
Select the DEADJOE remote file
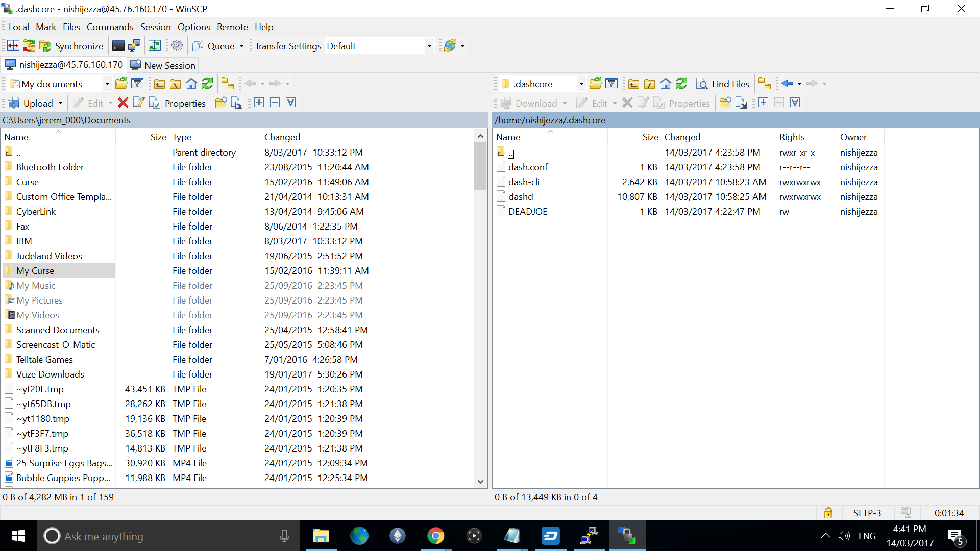[x=528, y=211]
